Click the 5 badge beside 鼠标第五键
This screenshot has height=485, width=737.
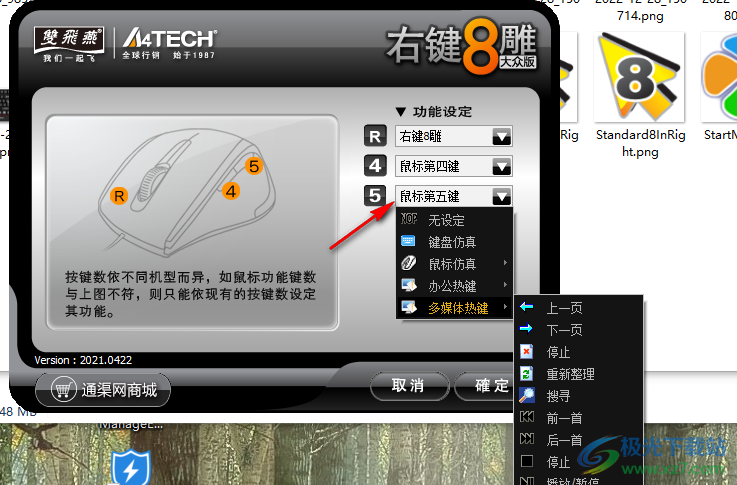pyautogui.click(x=375, y=196)
